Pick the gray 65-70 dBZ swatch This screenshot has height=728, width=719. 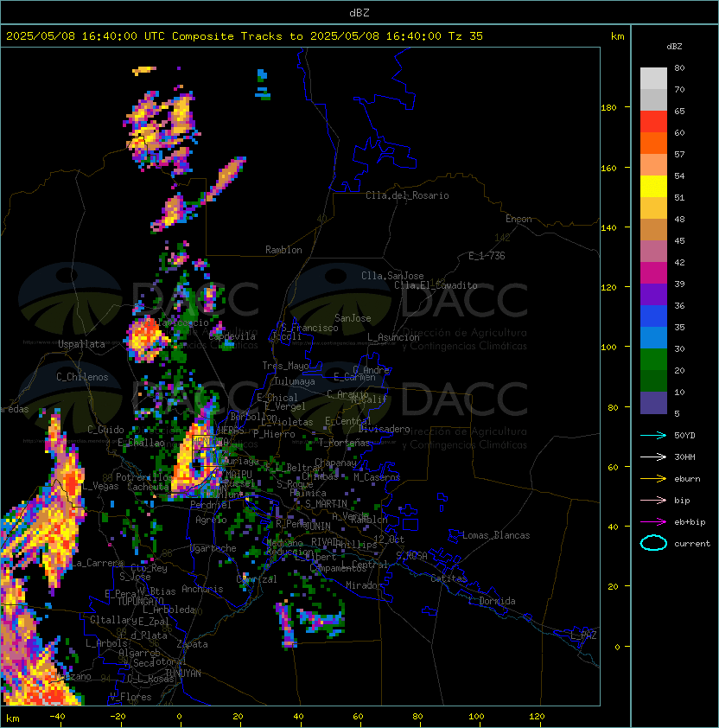coord(653,99)
